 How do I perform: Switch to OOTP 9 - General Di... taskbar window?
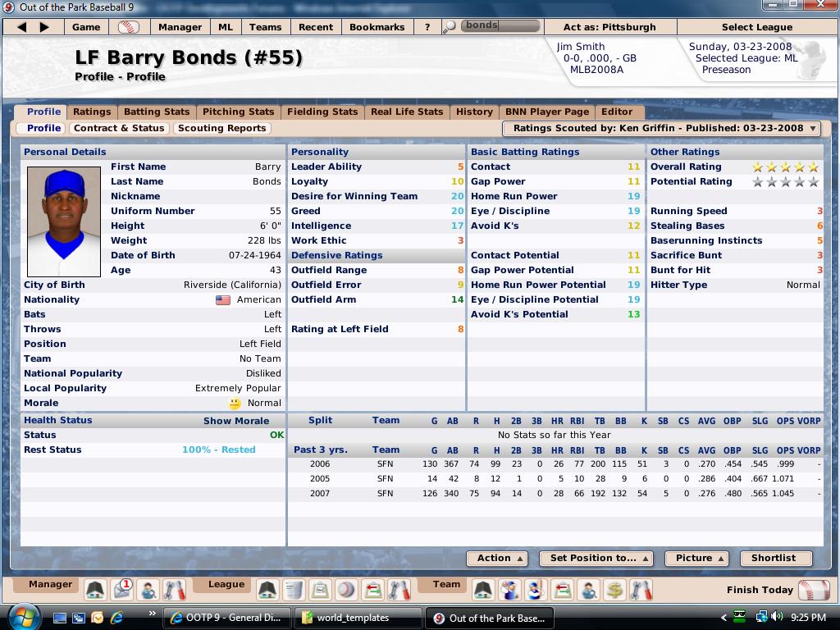(226, 618)
